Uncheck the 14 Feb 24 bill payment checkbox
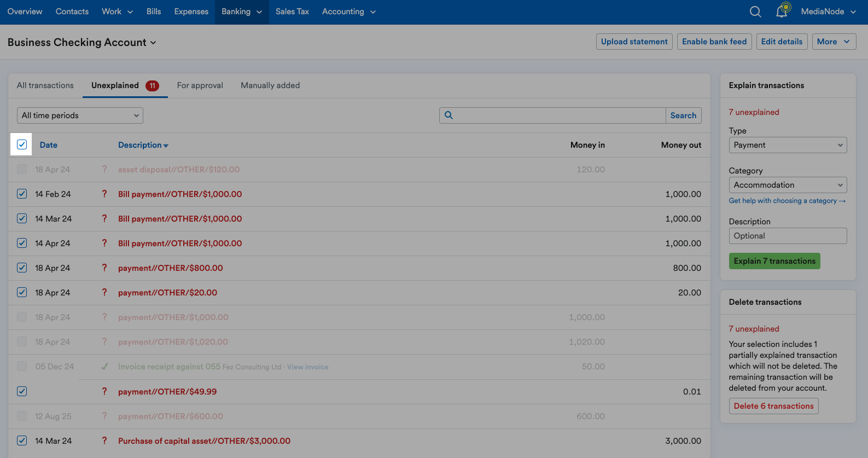Screen dimensions: 868x458 (22, 194)
